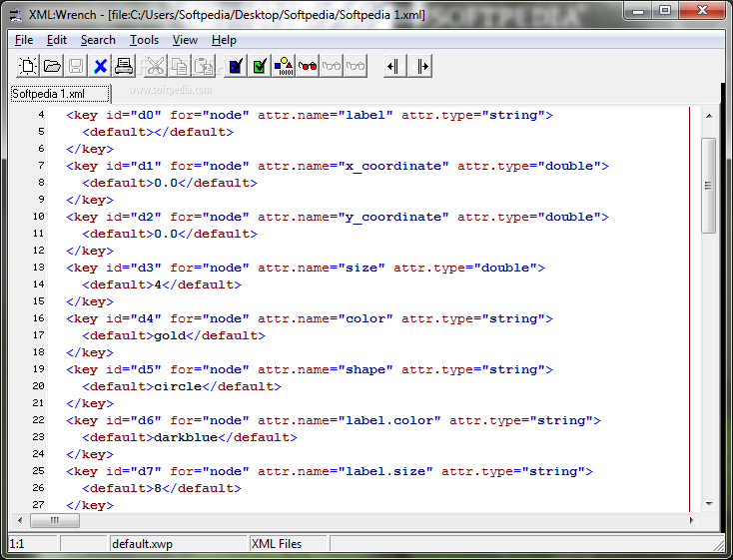
Task: Click the Copy pages icon
Action: click(180, 66)
